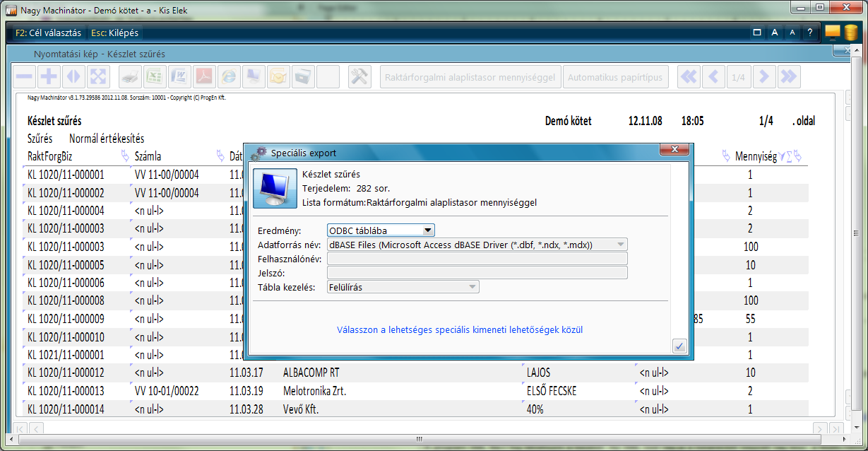Confirm the export with the checkmark button

point(679,346)
